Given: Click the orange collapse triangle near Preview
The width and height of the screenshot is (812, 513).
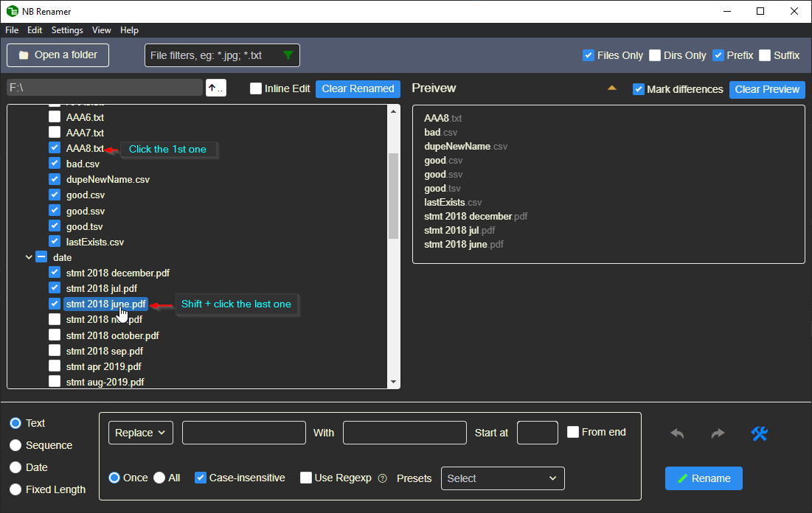Looking at the screenshot, I should tap(611, 88).
